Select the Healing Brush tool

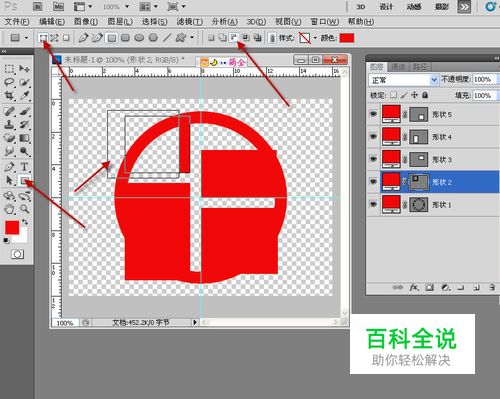(9, 111)
